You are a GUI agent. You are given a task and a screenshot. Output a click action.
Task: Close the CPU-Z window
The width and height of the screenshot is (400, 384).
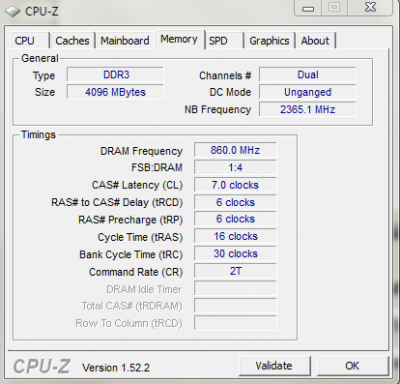point(370,8)
